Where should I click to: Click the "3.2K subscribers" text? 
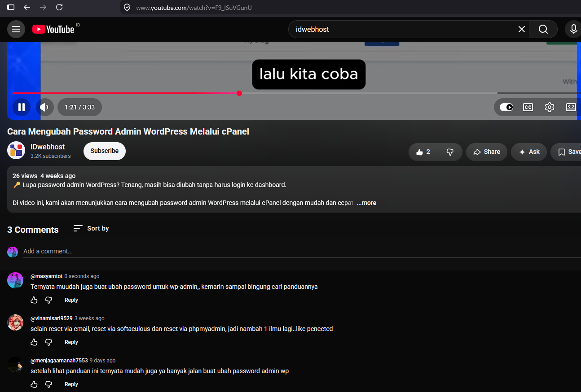[51, 156]
